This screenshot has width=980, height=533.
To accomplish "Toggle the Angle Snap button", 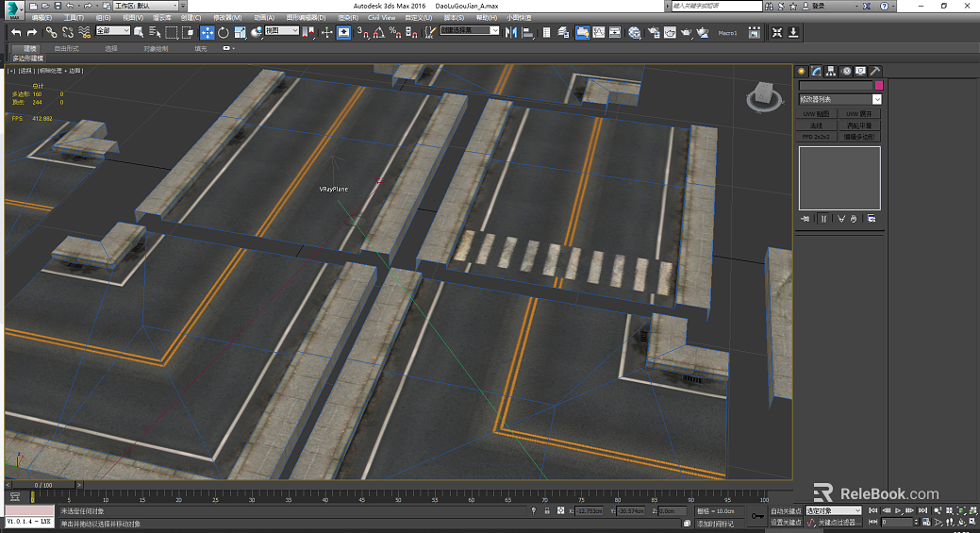I will (x=379, y=32).
